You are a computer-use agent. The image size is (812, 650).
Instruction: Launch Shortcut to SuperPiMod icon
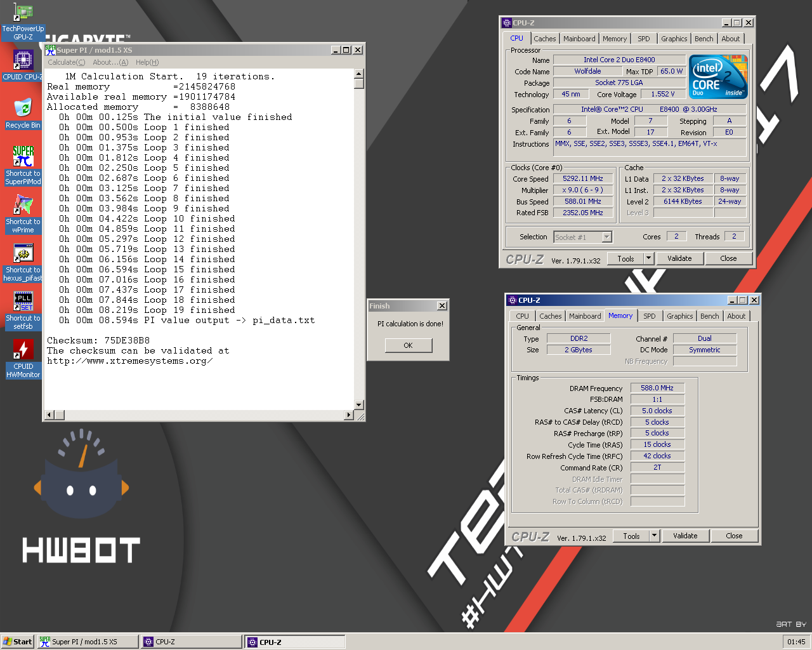click(23, 165)
